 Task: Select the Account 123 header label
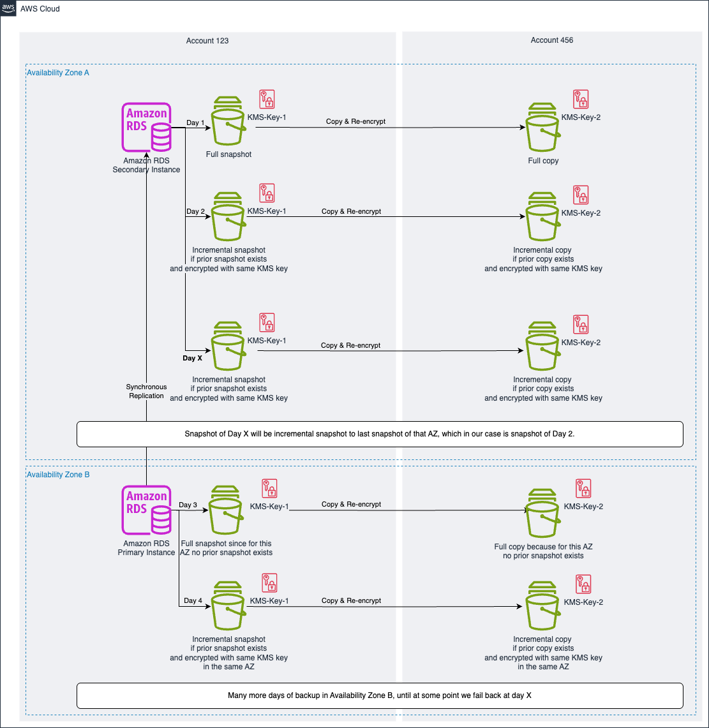tap(206, 40)
